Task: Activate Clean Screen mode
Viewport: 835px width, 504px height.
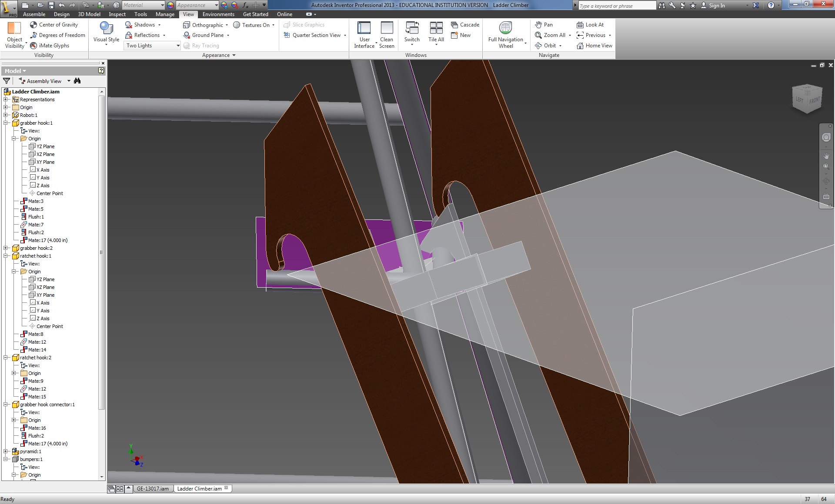Action: [387, 35]
